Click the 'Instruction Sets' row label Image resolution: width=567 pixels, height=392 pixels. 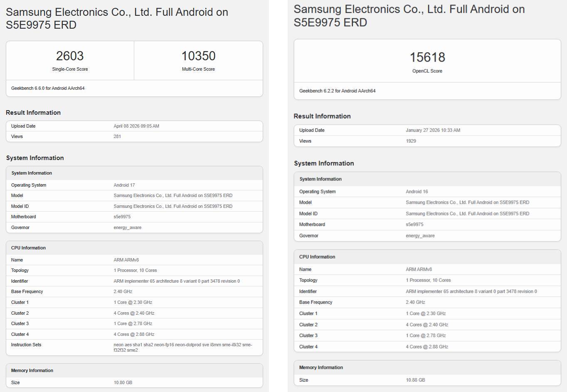point(26,345)
